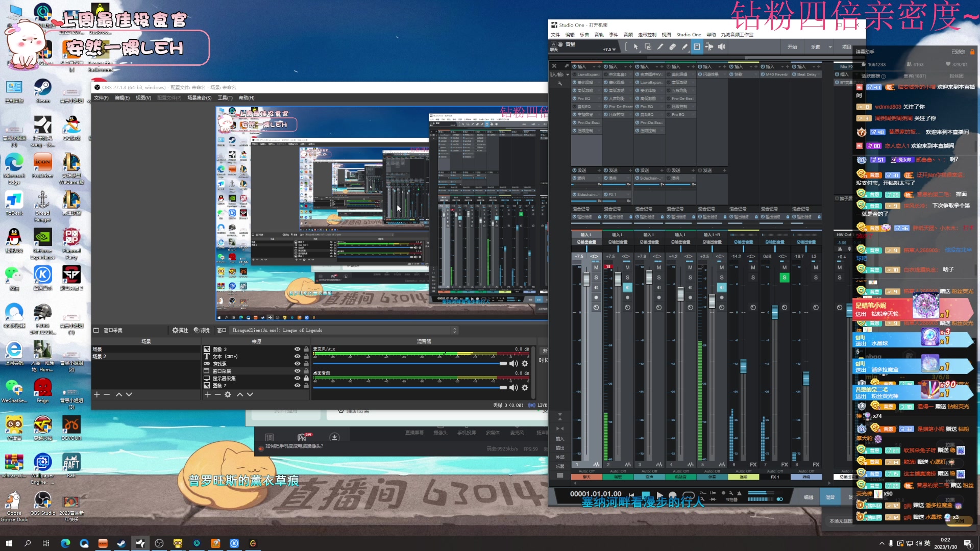Adjust the 麦克风/Aux volume slider
The height and width of the screenshot is (551, 980).
click(503, 363)
